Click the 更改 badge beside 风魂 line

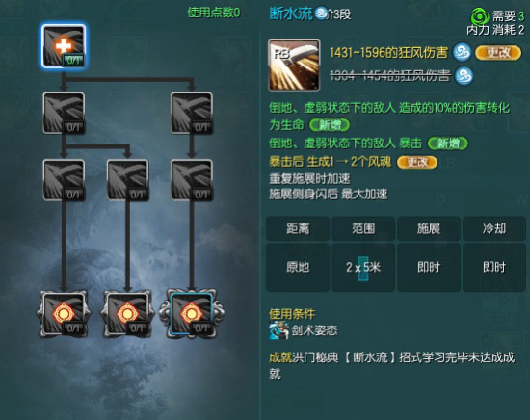pyautogui.click(x=416, y=162)
